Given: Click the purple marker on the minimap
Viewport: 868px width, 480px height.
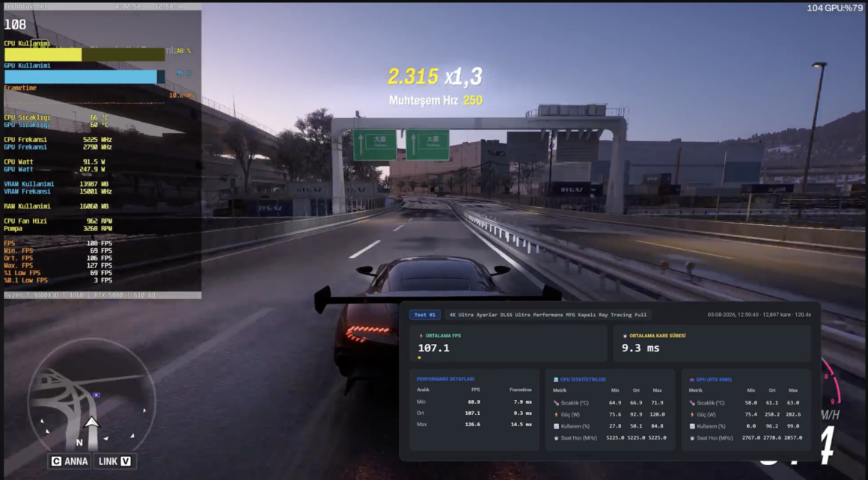Looking at the screenshot, I should (97, 395).
